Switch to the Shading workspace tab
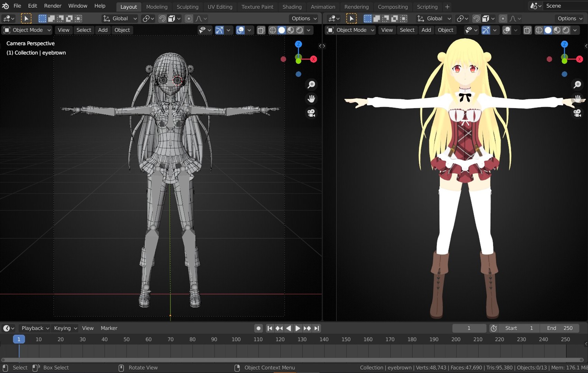The width and height of the screenshot is (588, 373). 292,7
